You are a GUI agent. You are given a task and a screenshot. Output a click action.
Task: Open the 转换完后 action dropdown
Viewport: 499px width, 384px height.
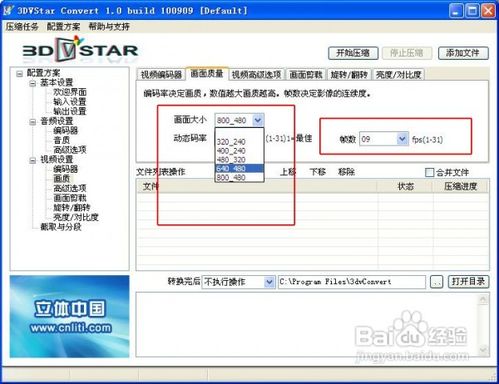tap(269, 282)
